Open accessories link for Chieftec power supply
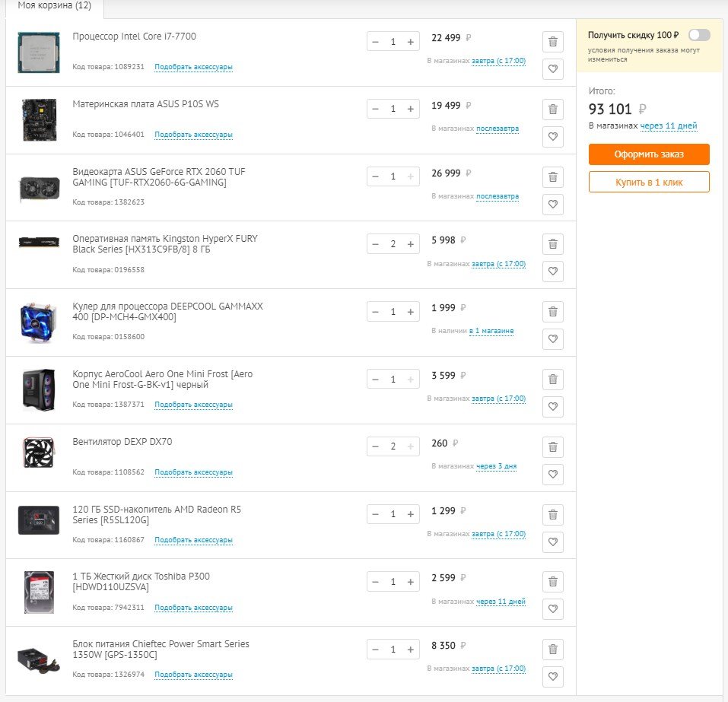The image size is (728, 702). click(194, 675)
